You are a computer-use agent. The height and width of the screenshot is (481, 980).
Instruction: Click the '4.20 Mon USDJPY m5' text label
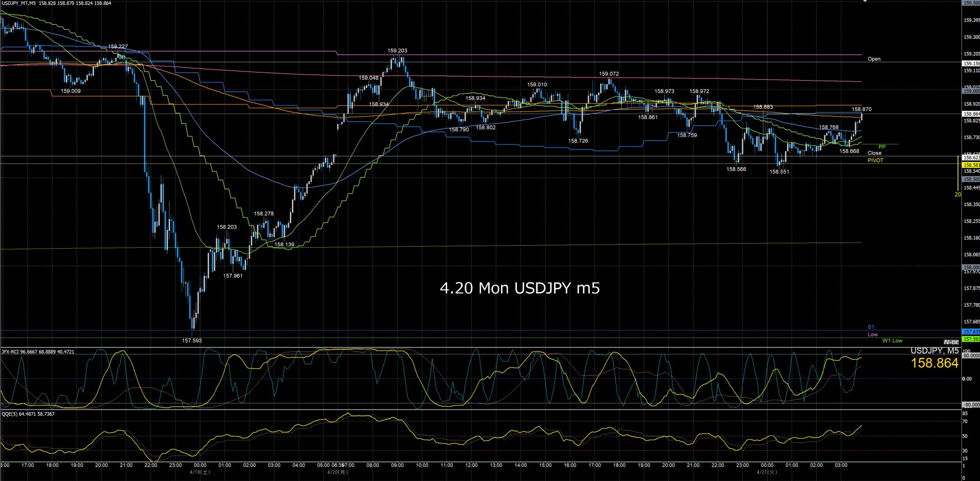520,288
